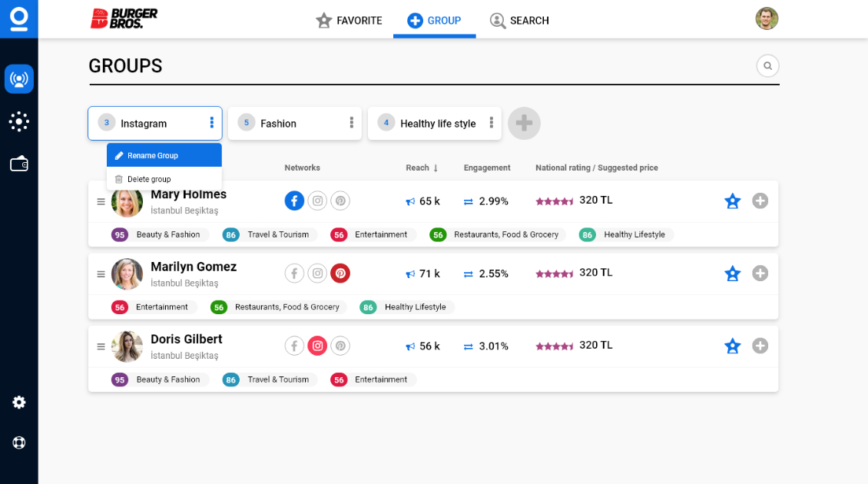
Task: Switch to the Favorite tab
Action: (349, 21)
